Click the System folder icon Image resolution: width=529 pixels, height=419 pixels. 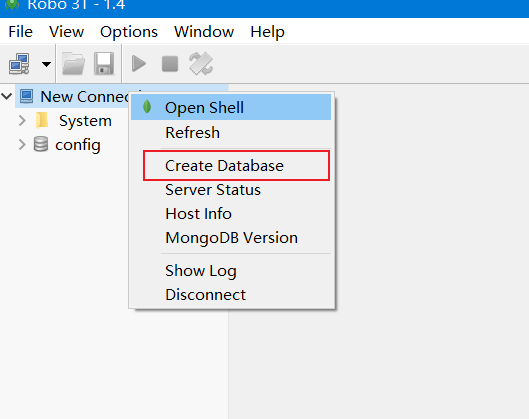point(42,120)
